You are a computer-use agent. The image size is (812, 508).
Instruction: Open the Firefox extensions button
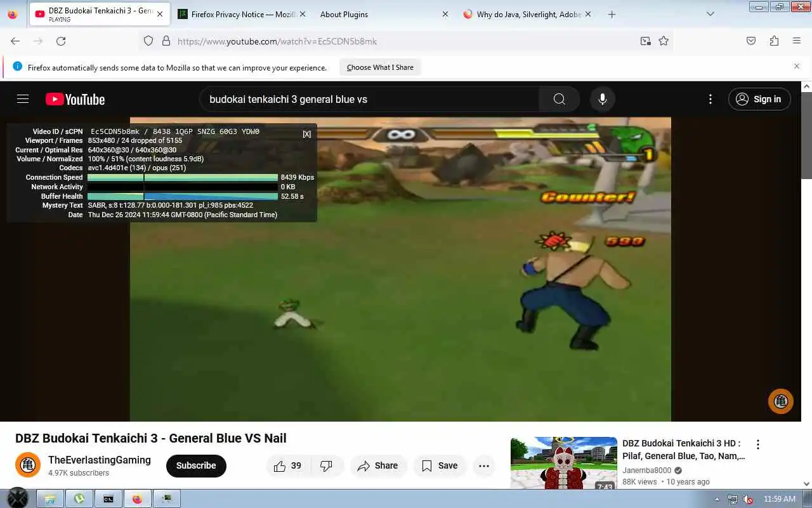pyautogui.click(x=774, y=41)
